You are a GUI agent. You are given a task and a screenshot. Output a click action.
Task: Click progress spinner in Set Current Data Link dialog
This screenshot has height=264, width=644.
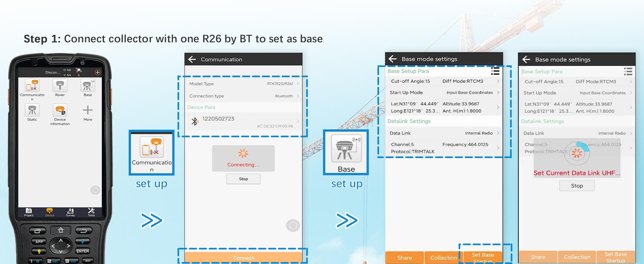[x=577, y=153]
